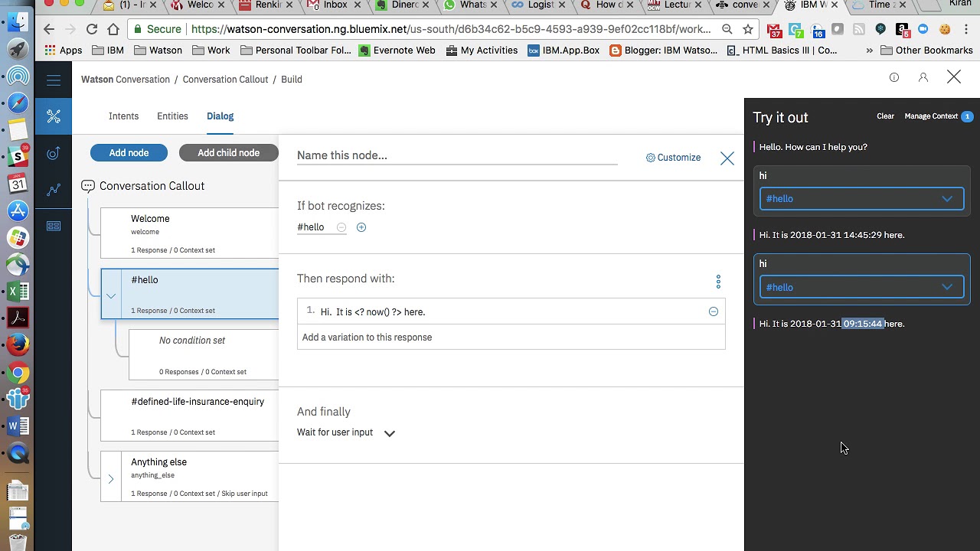
Task: Add another condition with plus icon
Action: tap(361, 227)
